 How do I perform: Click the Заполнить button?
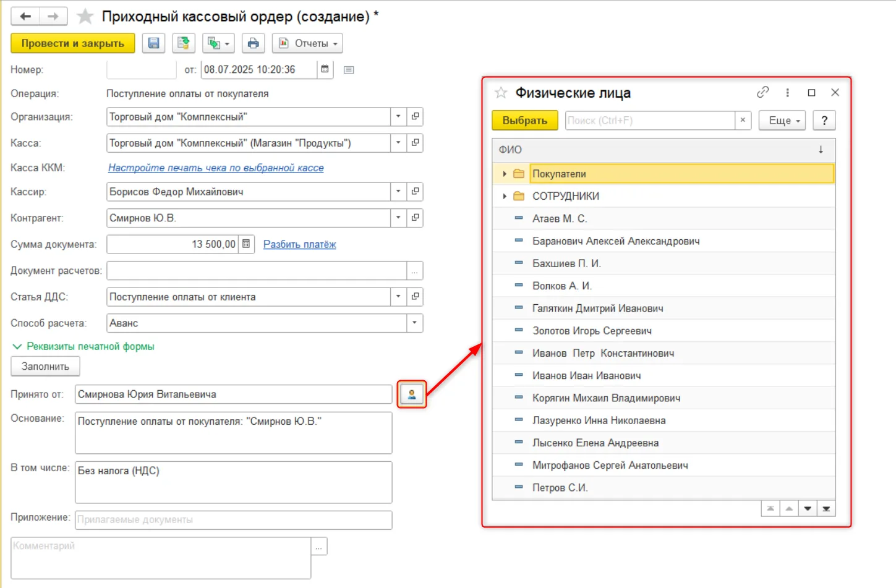[x=45, y=366]
